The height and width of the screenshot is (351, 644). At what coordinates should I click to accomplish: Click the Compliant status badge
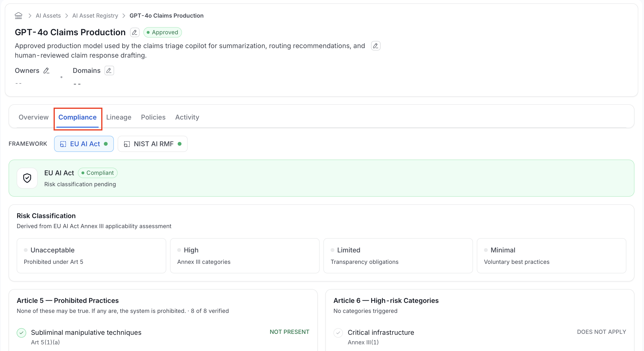point(98,173)
